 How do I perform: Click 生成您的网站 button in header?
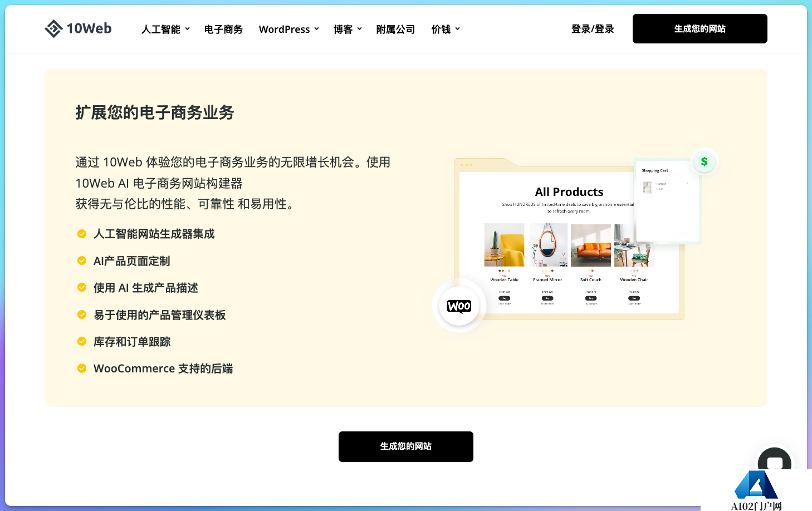700,28
